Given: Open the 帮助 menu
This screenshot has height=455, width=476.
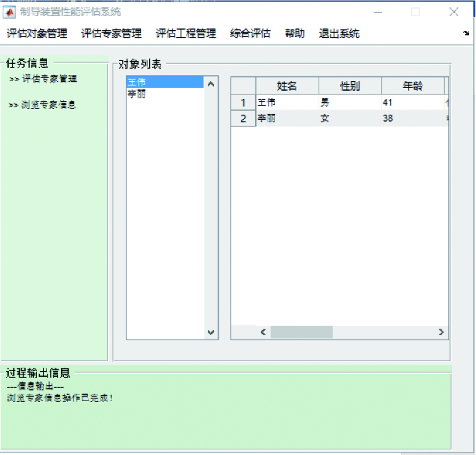Looking at the screenshot, I should 295,33.
